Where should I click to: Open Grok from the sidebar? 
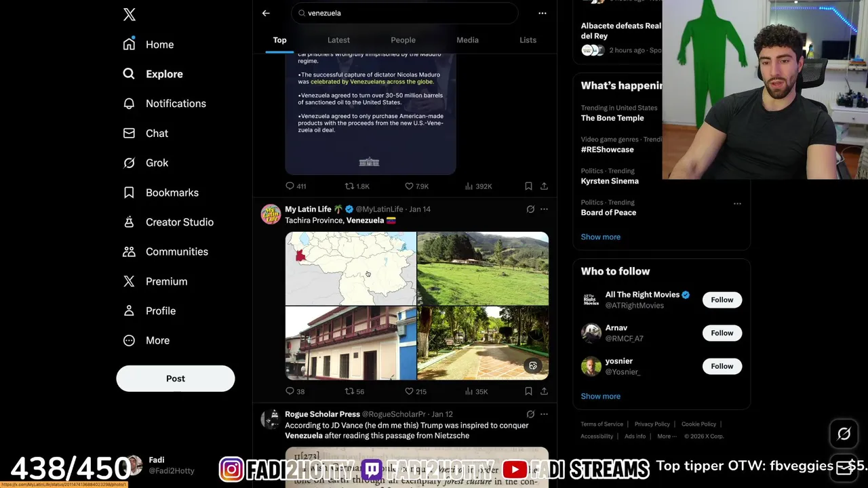[146, 163]
